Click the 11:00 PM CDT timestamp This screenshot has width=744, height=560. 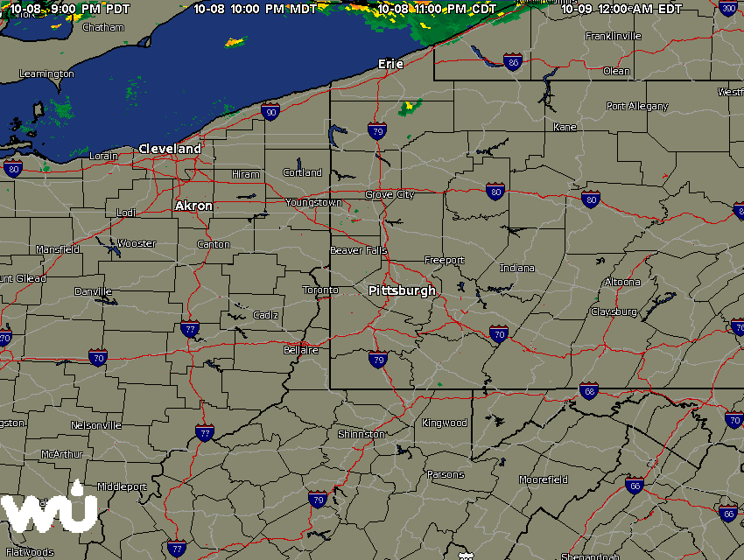pyautogui.click(x=437, y=9)
